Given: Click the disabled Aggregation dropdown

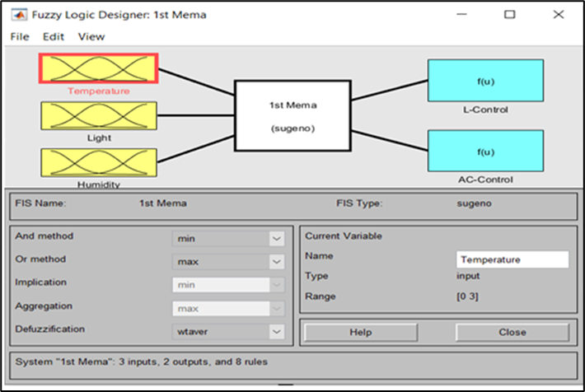Looking at the screenshot, I should 228,309.
